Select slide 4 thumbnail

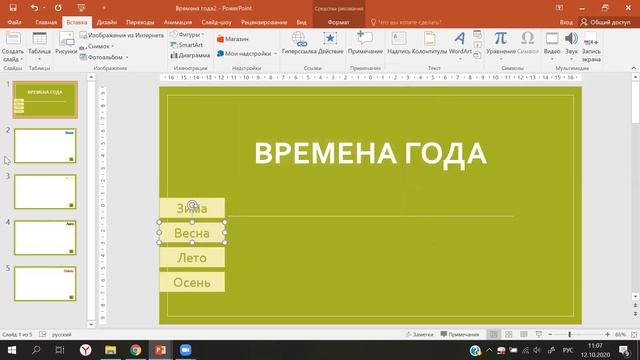coord(45,238)
